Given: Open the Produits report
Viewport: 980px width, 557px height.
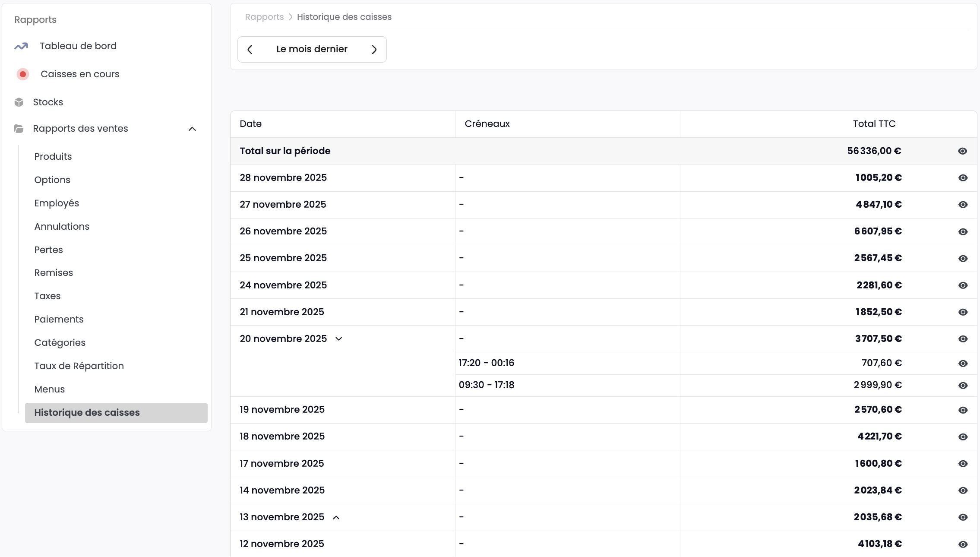Looking at the screenshot, I should (53, 157).
